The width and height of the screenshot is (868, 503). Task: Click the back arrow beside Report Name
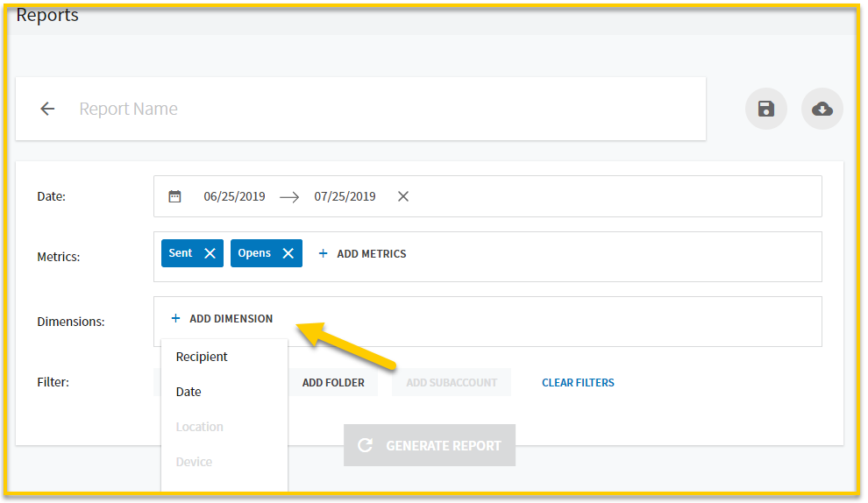(47, 109)
